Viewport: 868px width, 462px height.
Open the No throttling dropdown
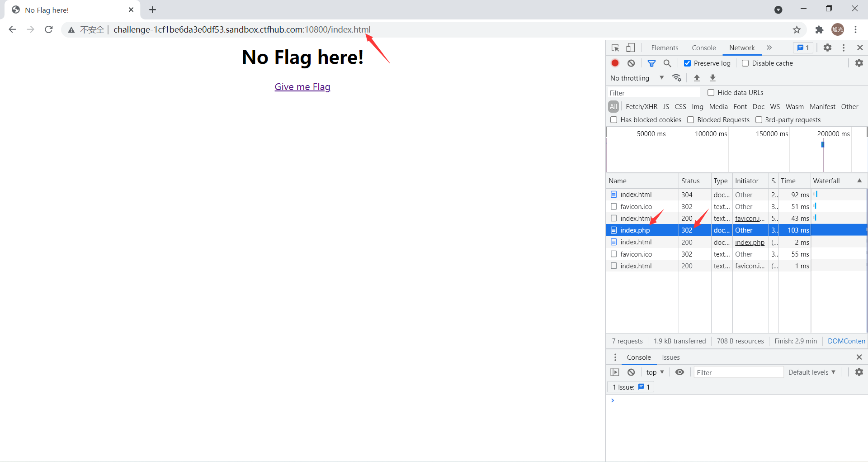637,78
